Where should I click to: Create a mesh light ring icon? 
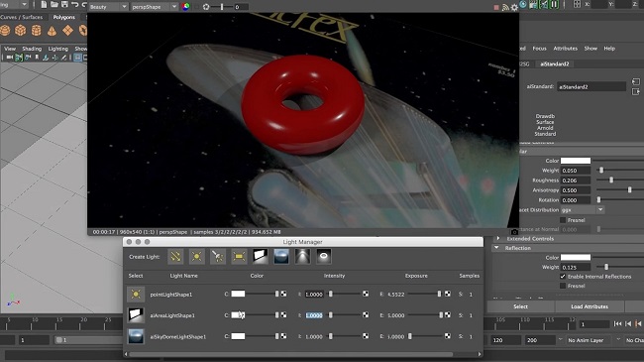(324, 257)
